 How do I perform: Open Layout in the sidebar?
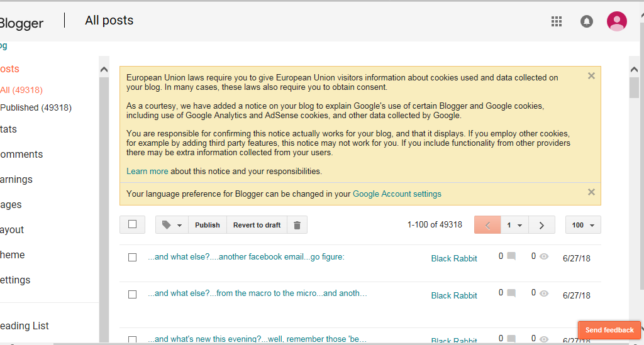(12, 230)
